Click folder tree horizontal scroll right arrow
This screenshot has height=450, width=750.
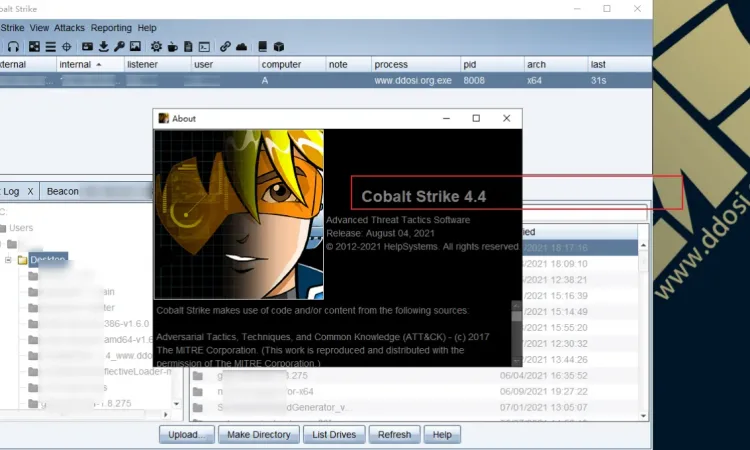tap(165, 415)
